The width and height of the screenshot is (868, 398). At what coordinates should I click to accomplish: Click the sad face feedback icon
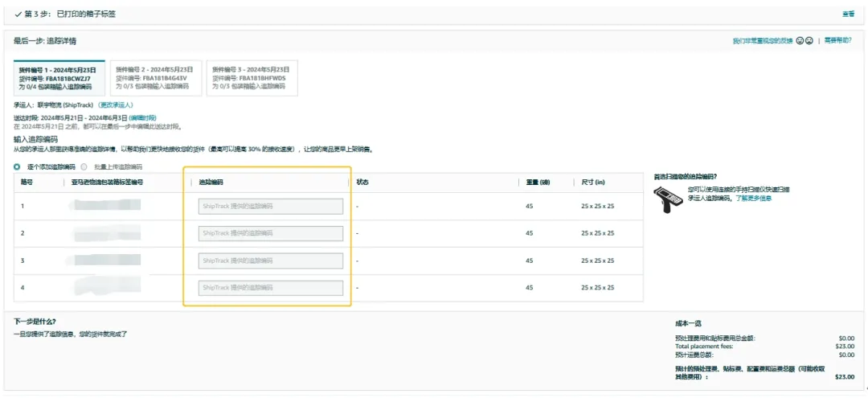(809, 40)
